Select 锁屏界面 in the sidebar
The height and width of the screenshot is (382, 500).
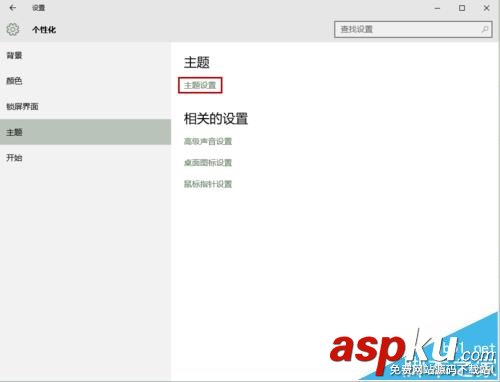point(85,106)
